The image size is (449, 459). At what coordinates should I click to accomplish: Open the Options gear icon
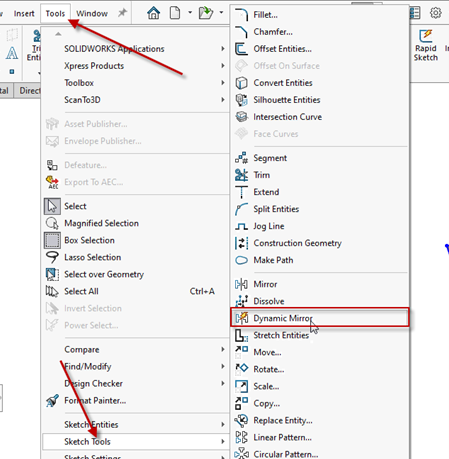[435, 13]
